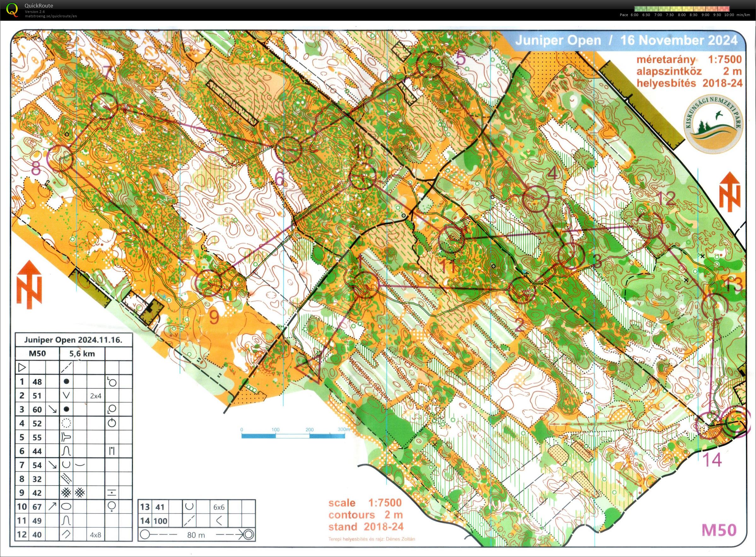Click the control circle labelled 14
The width and height of the screenshot is (756, 557).
(x=710, y=426)
